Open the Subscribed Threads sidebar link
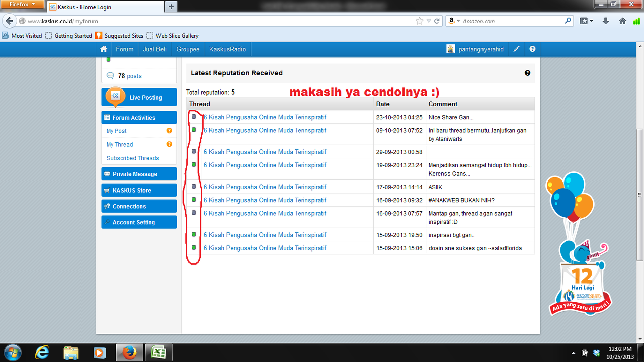The image size is (644, 362). tap(133, 158)
